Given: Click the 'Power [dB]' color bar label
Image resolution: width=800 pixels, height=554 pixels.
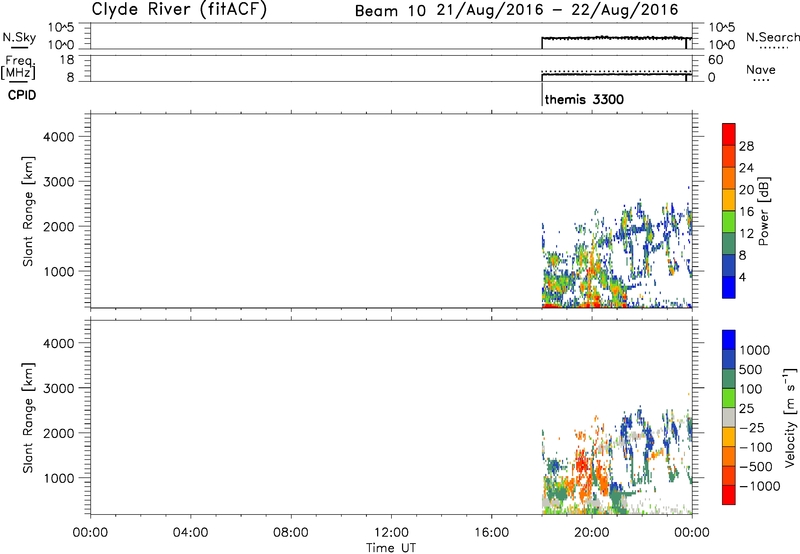Looking at the screenshot, I should tap(764, 211).
